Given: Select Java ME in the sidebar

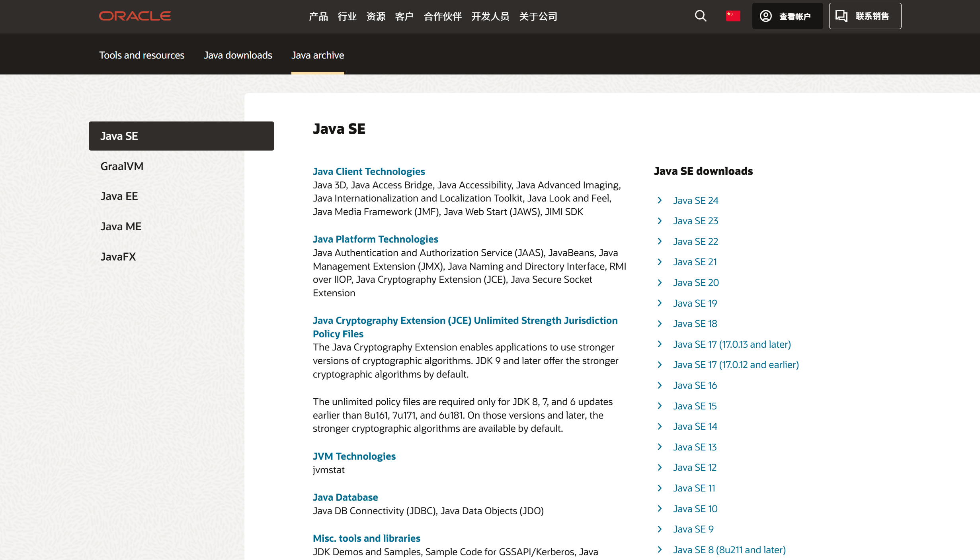Looking at the screenshot, I should click(121, 226).
